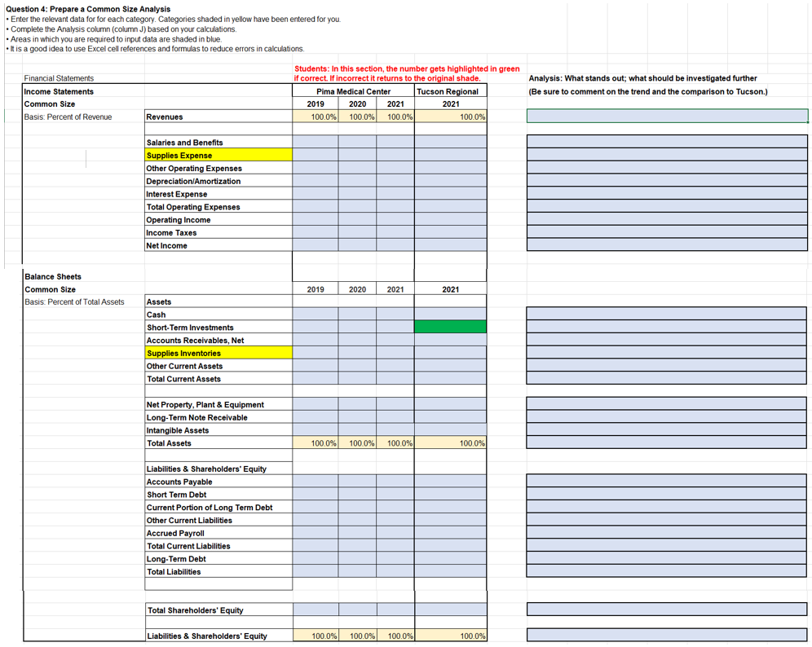Image resolution: width=812 pixels, height=647 pixels.
Task: Click the red Students instruction note
Action: [407, 73]
